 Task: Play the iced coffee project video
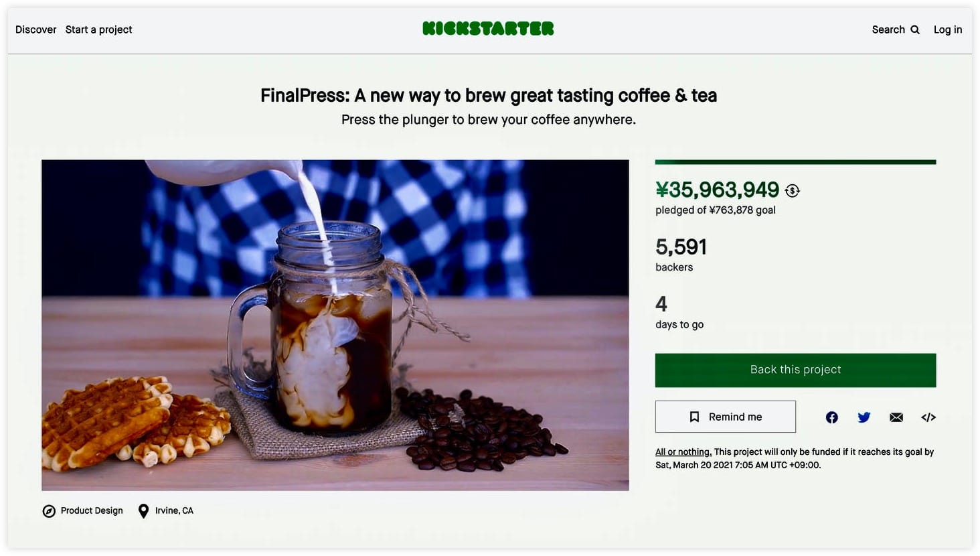[335, 325]
